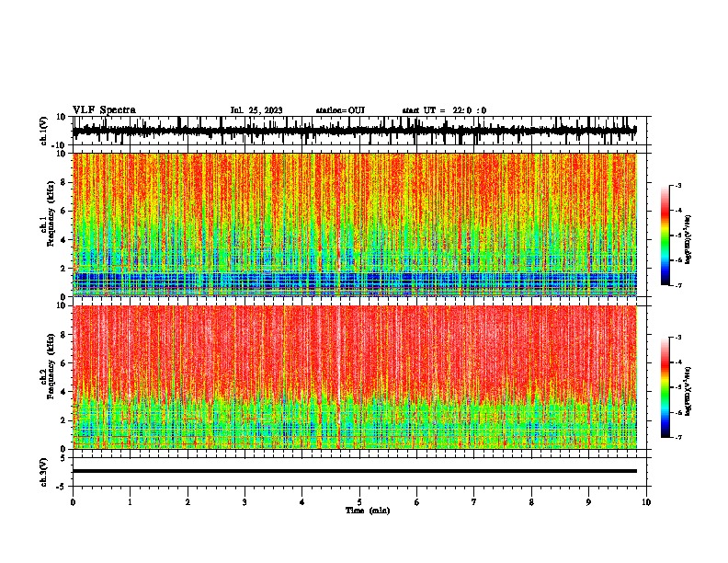Image resolution: width=728 pixels, height=563 pixels.
Task: Click the time axis tick label '5'
Action: (359, 502)
